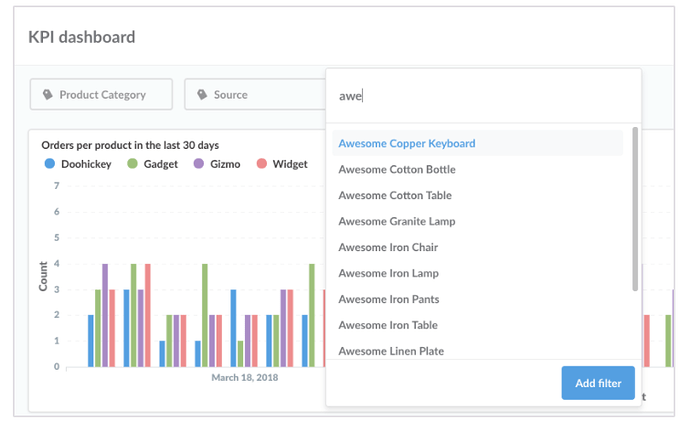
Task: Click the tag icon beside Source
Action: click(x=202, y=95)
